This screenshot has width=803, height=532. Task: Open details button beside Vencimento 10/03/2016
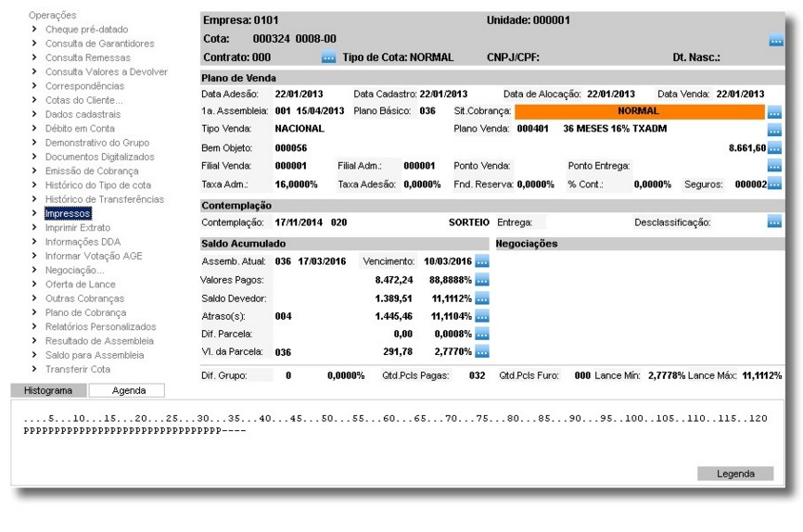point(482,261)
